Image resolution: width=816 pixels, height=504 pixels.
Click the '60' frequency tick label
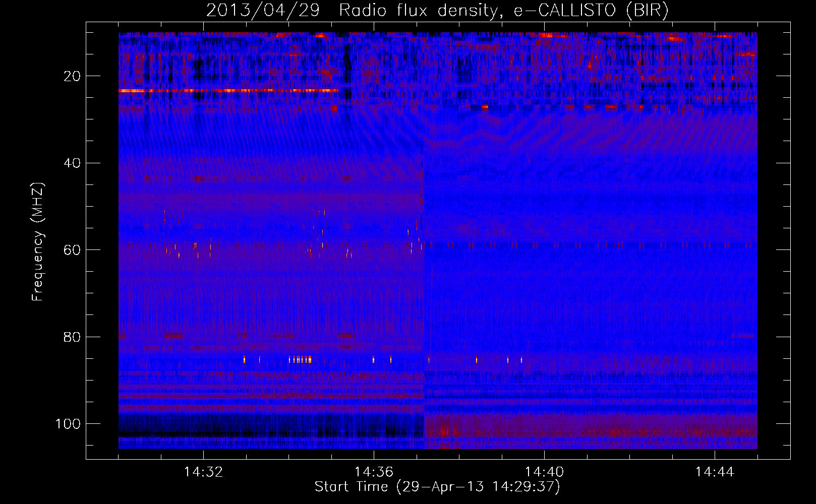pyautogui.click(x=73, y=250)
